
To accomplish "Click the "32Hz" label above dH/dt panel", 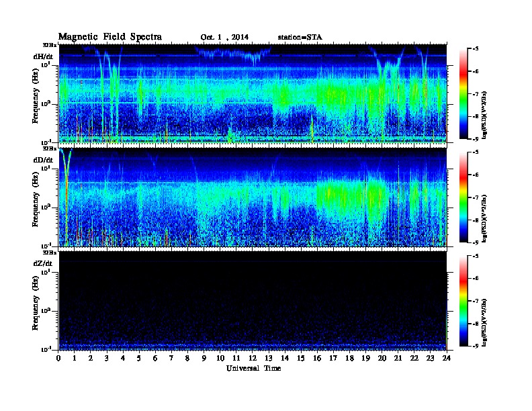I will (50, 45).
